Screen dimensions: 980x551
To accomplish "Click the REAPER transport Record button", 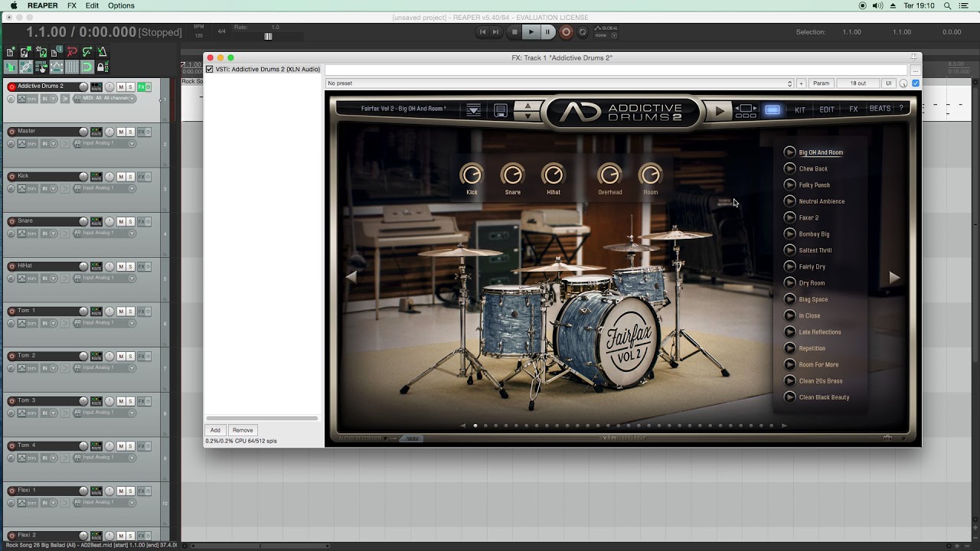I will (566, 32).
